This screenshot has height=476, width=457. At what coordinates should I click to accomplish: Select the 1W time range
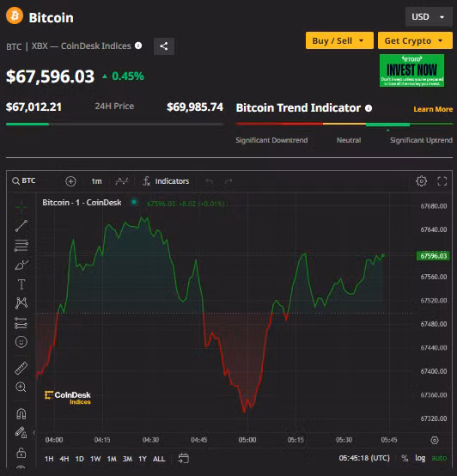[x=95, y=459]
